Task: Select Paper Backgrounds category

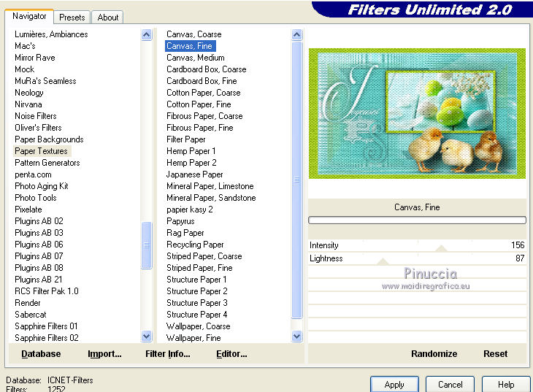Action: point(49,139)
